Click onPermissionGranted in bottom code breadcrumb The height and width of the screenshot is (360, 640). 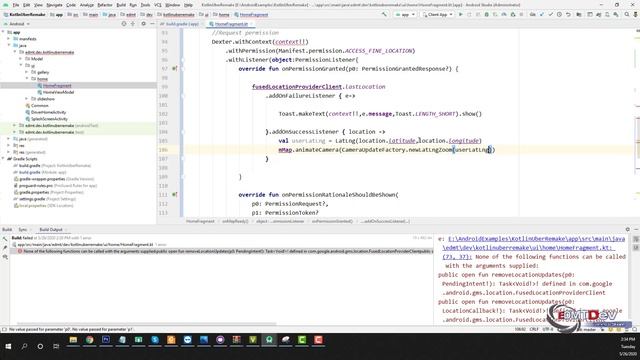(x=332, y=221)
